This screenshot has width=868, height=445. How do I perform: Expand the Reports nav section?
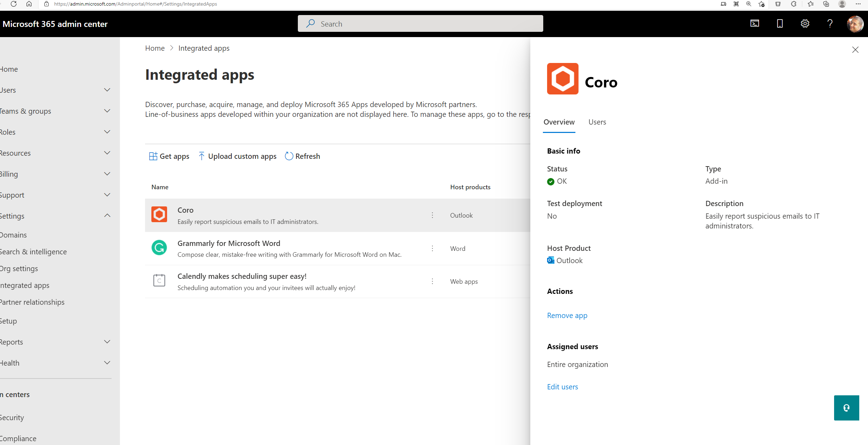tap(107, 342)
